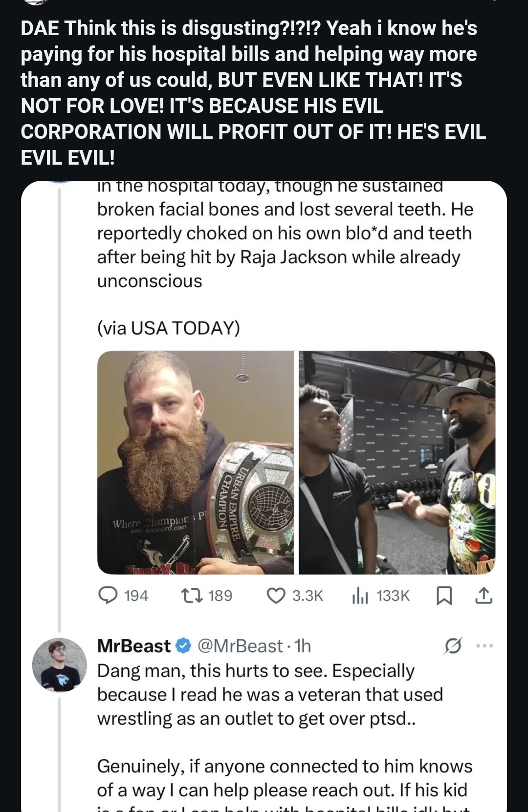Open photo of two men talking in gym
Image resolution: width=528 pixels, height=812 pixels.
[x=397, y=462]
